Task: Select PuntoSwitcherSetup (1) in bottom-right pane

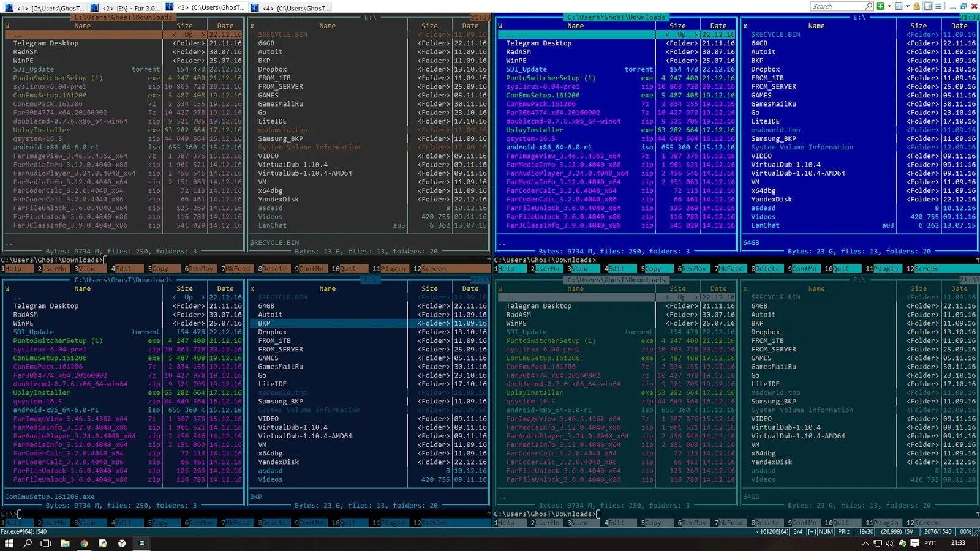Action: coord(551,341)
